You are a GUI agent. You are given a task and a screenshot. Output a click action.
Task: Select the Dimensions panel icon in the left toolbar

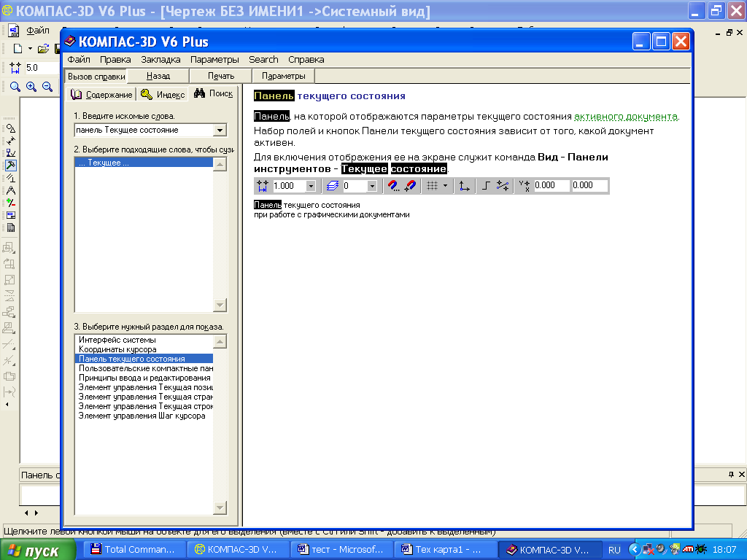click(10, 141)
